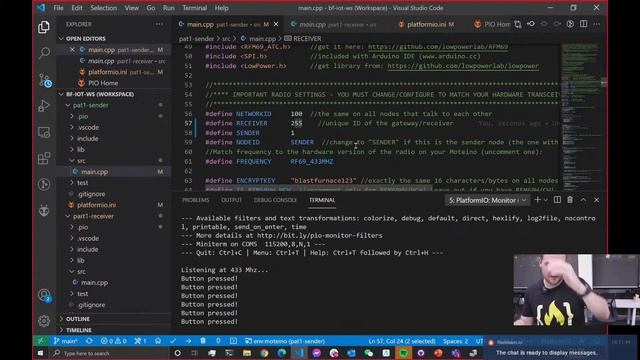Image resolution: width=640 pixels, height=360 pixels.
Task: Add a new terminal with the plus icon
Action: 538,200
